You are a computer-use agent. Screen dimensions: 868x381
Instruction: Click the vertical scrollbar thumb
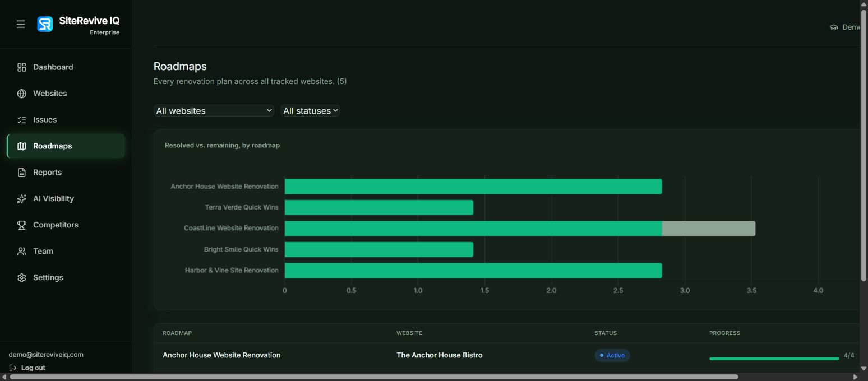click(864, 146)
